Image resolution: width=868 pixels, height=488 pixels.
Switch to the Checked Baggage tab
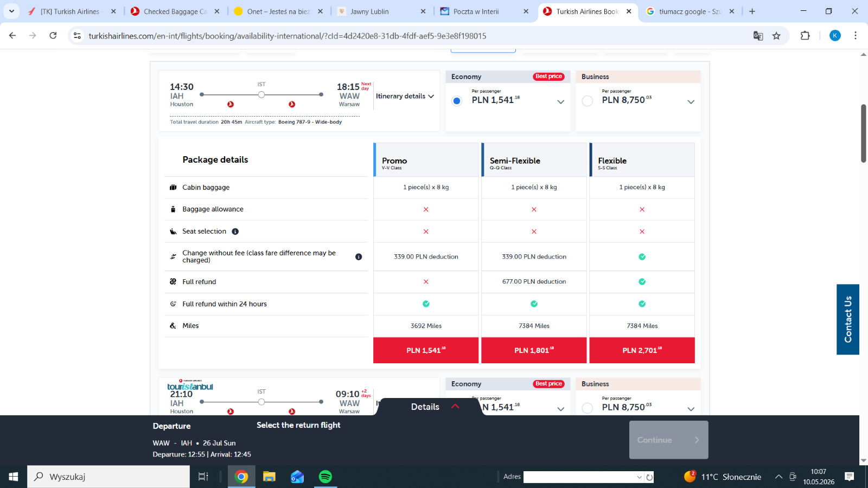click(175, 11)
